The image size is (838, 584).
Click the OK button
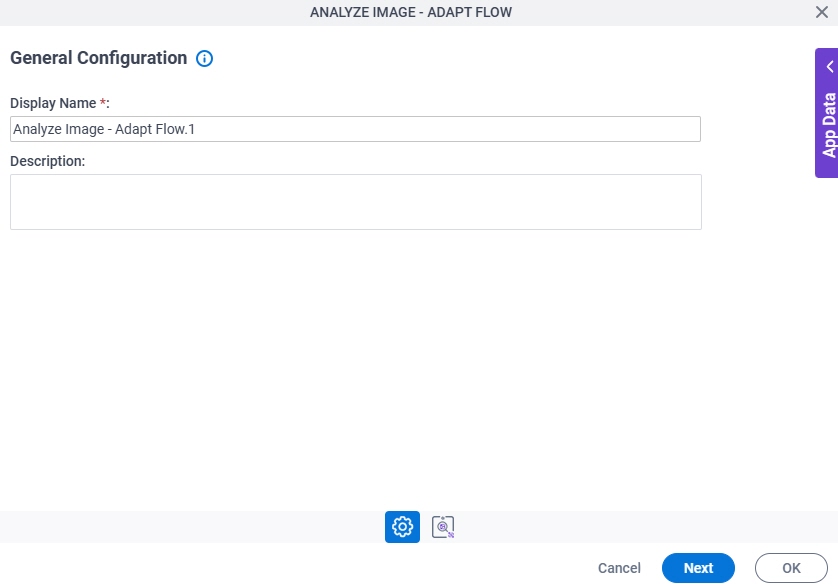tap(792, 568)
